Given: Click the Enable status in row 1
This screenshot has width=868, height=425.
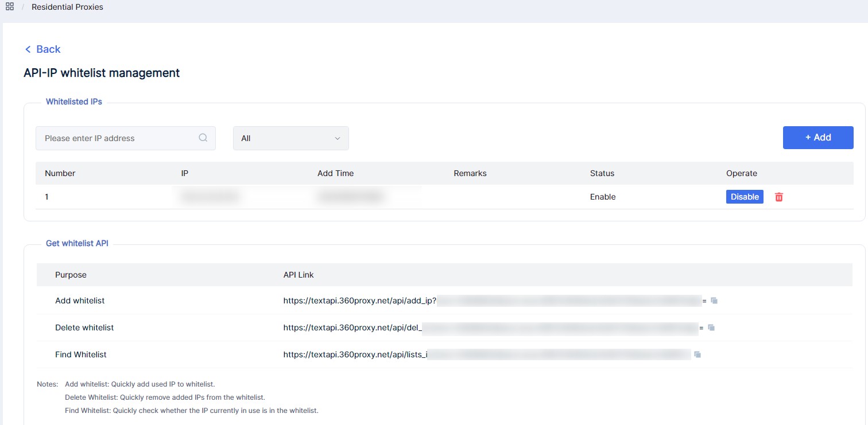Looking at the screenshot, I should (603, 197).
